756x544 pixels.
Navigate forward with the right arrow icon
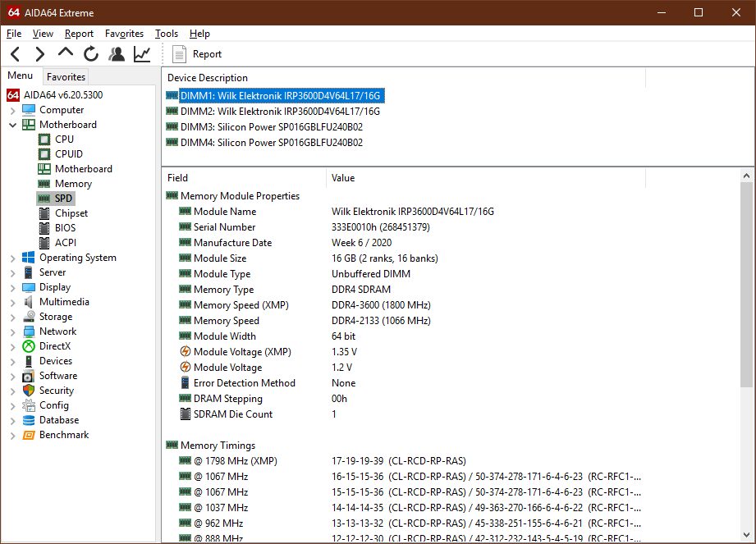[40, 54]
